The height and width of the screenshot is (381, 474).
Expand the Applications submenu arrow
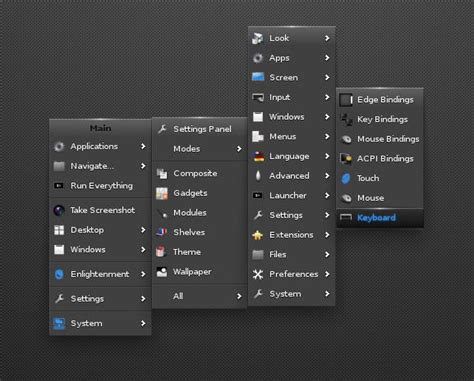tap(143, 146)
